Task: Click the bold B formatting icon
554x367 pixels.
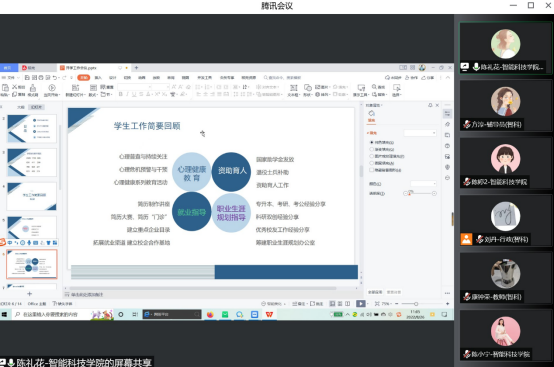Action: click(x=120, y=94)
